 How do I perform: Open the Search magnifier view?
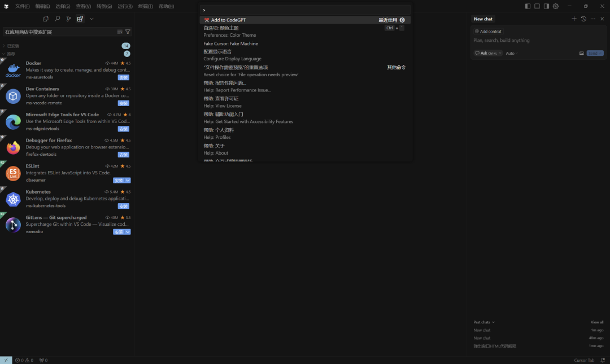click(x=57, y=19)
